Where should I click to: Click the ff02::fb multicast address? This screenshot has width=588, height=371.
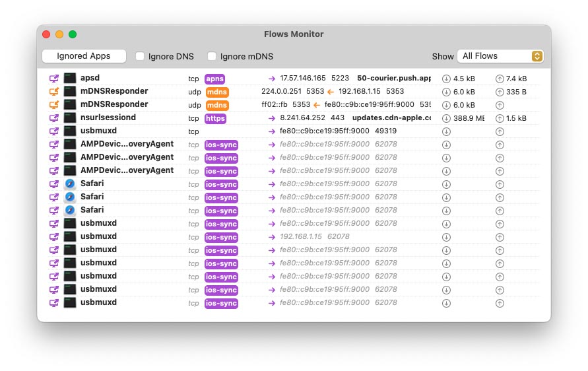coord(275,105)
